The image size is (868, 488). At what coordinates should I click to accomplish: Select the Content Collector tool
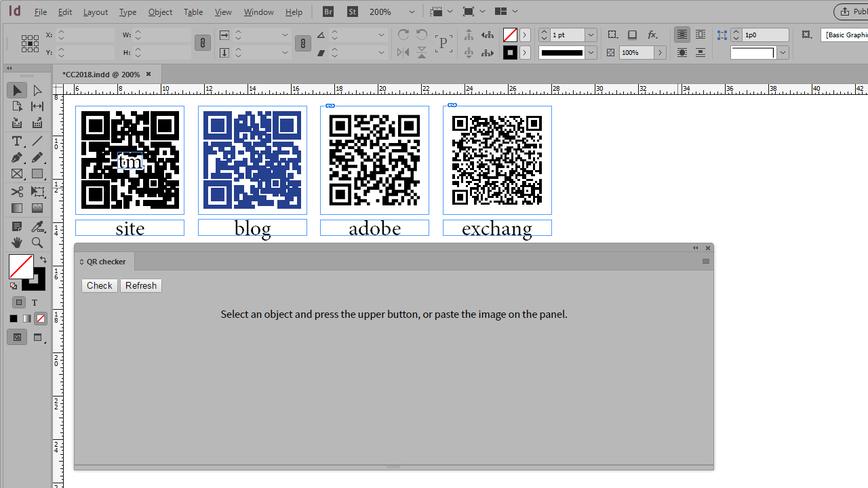tap(17, 123)
